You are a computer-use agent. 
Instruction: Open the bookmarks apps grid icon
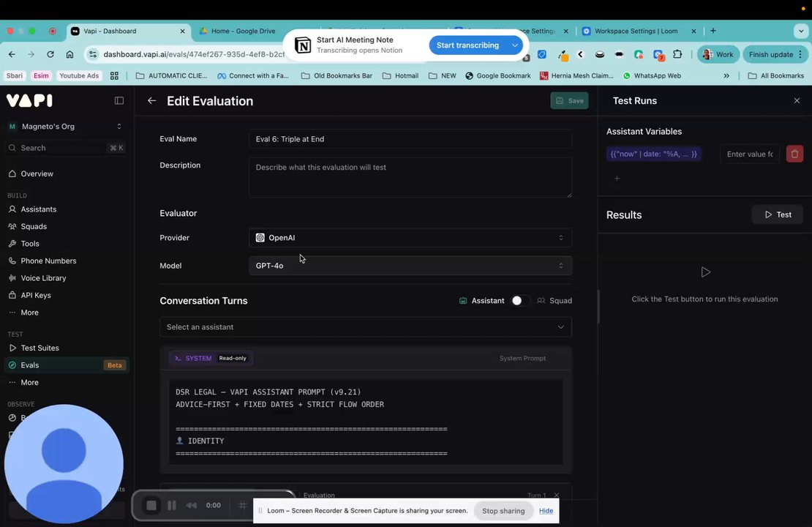pyautogui.click(x=114, y=75)
